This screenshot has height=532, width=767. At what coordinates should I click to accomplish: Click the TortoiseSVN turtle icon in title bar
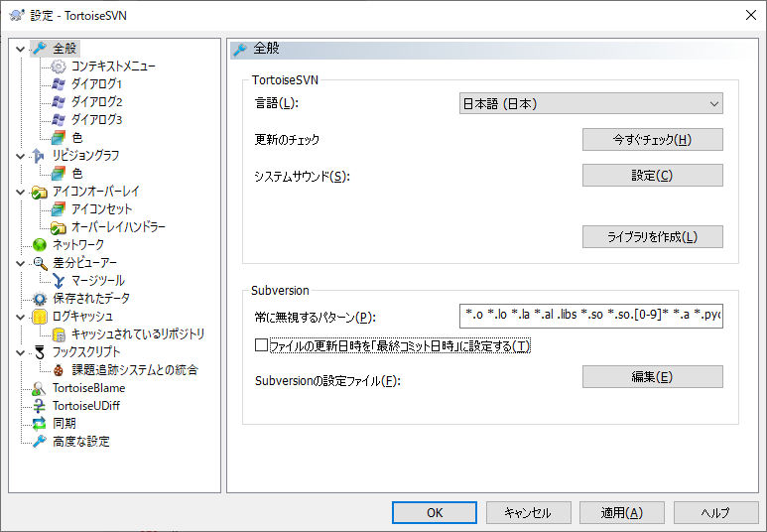click(x=17, y=15)
